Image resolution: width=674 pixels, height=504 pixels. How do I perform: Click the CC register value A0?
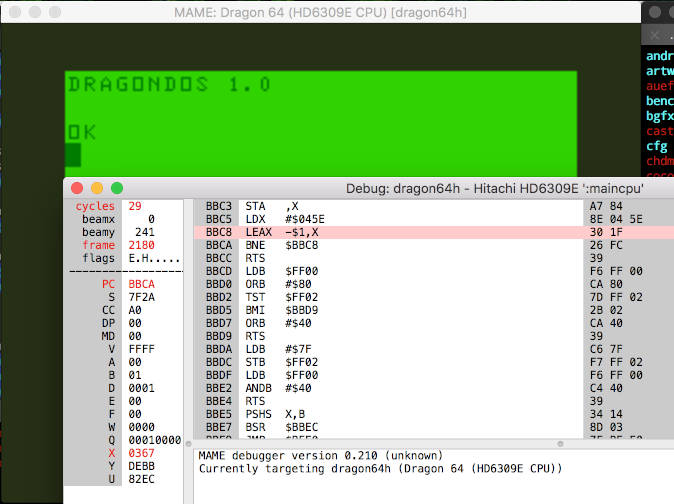pyautogui.click(x=135, y=310)
